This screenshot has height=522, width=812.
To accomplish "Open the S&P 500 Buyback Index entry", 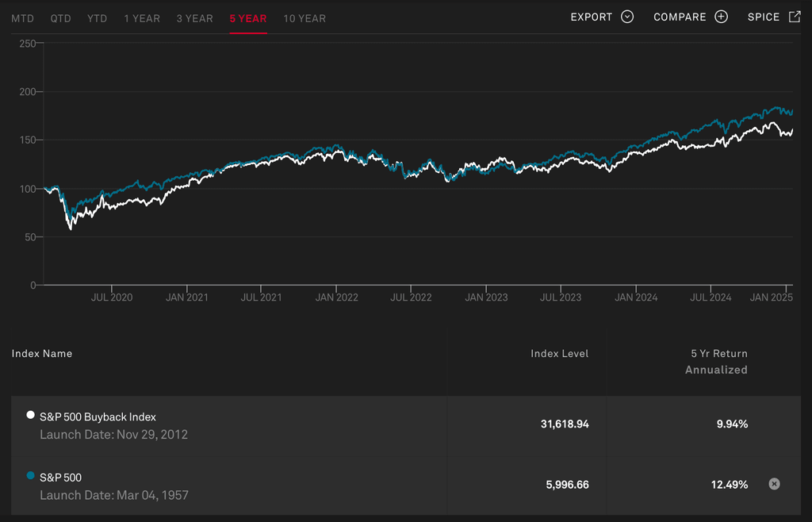I will pos(98,416).
